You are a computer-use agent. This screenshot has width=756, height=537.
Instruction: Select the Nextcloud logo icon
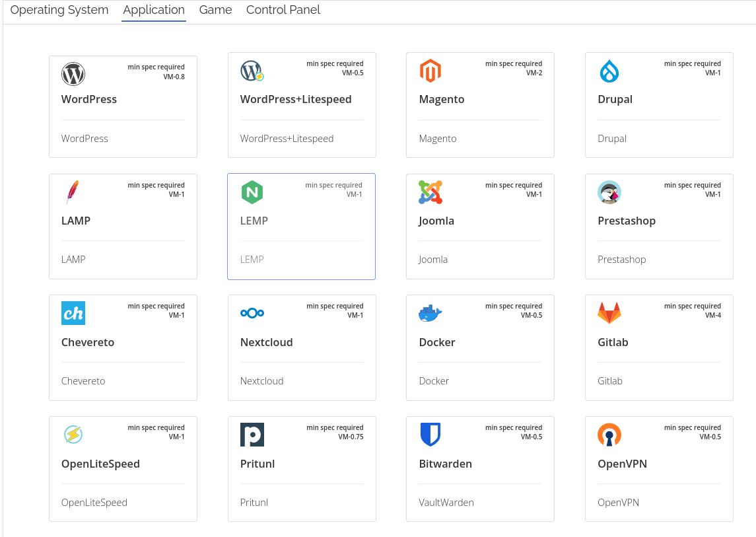[252, 313]
